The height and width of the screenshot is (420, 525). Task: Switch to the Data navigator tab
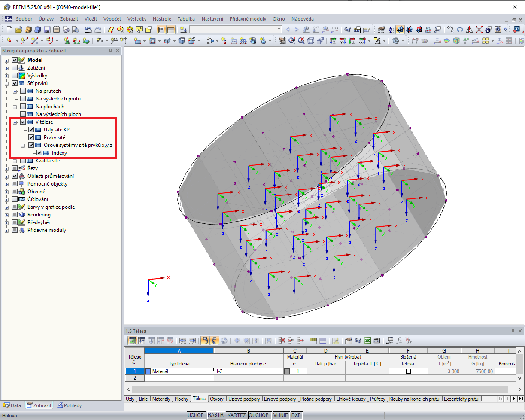(12, 405)
